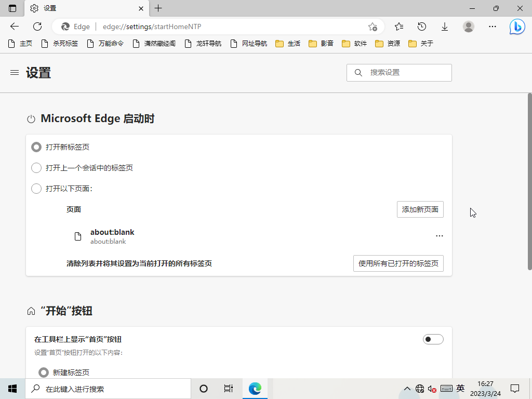Open more actions for about:blank entry
The height and width of the screenshot is (399, 532).
[x=440, y=236]
